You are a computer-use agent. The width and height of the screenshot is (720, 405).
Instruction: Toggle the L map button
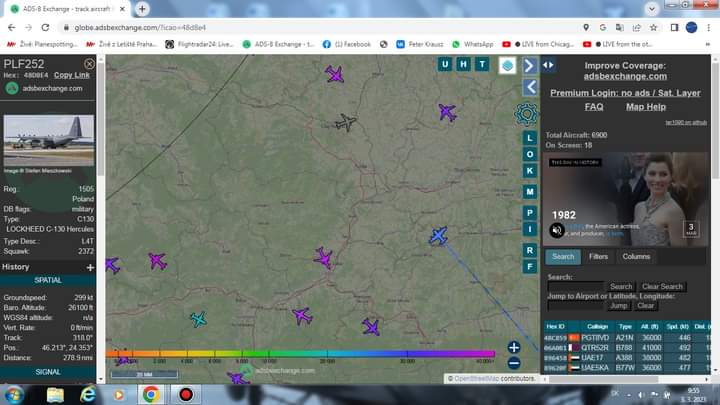click(530, 151)
